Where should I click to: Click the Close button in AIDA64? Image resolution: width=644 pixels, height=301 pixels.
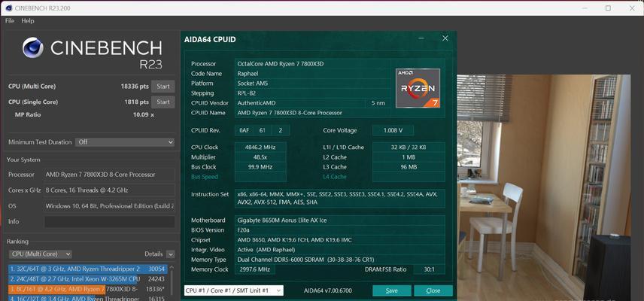(433, 290)
